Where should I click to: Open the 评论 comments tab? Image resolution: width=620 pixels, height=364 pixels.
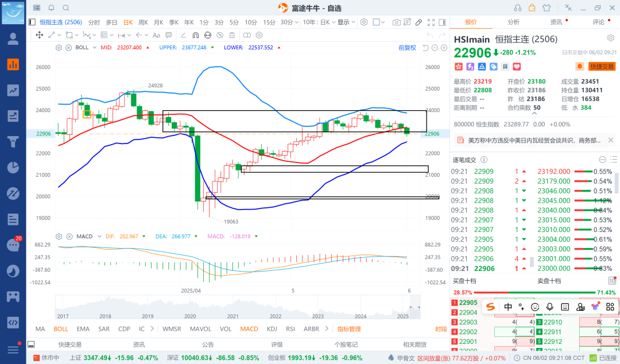pos(599,22)
